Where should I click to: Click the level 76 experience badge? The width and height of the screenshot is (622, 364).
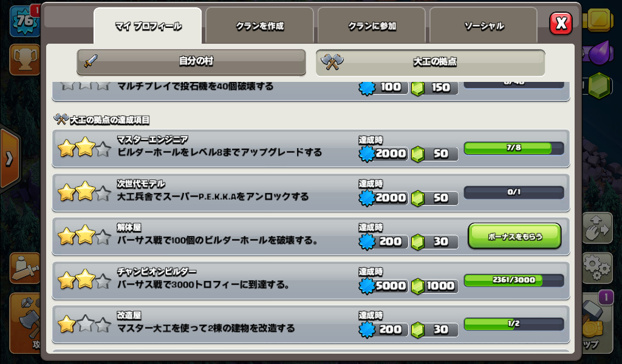pyautogui.click(x=24, y=21)
